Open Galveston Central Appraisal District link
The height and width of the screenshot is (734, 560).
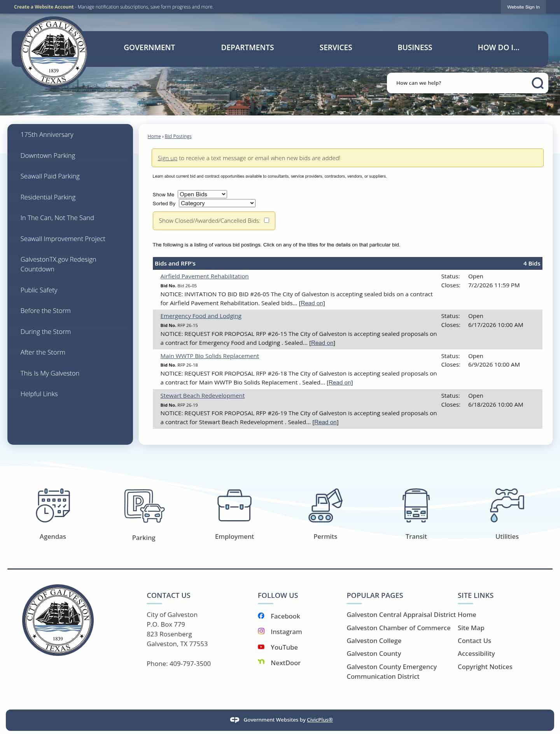click(401, 615)
